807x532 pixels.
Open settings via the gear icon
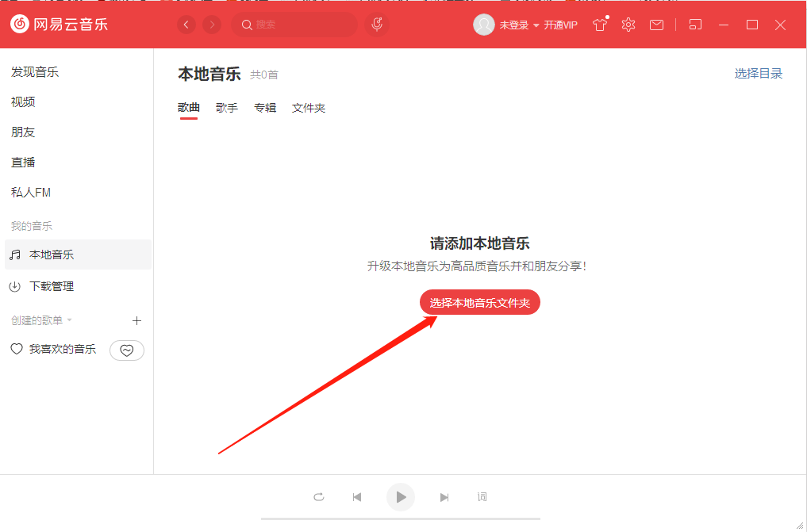pos(628,25)
